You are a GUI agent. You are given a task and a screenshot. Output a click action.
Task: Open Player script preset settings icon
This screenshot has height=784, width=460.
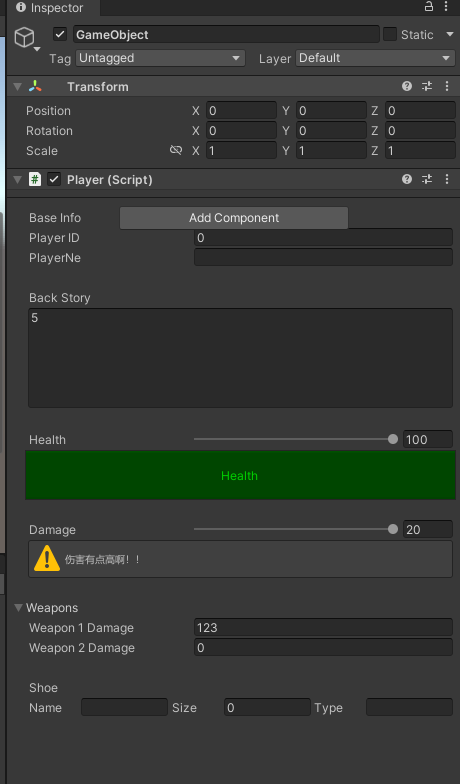(427, 179)
